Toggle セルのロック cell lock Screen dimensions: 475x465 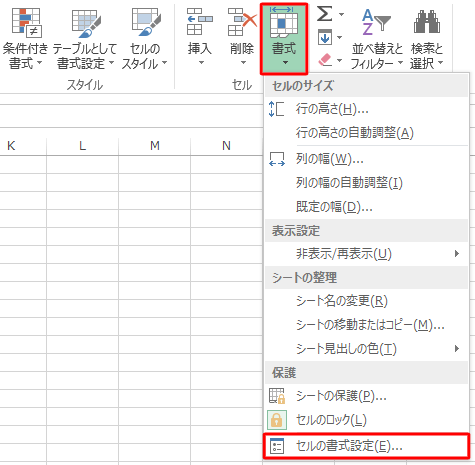tap(367, 420)
